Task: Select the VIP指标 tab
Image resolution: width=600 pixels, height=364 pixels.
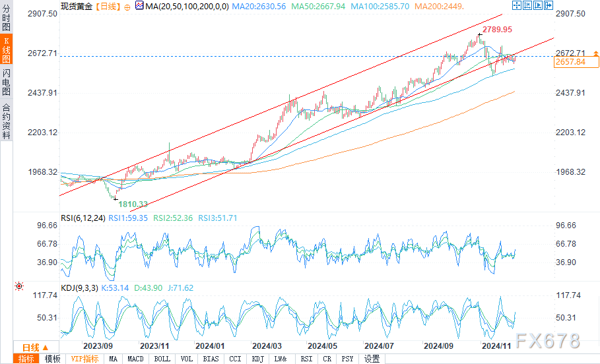Action: pyautogui.click(x=85, y=359)
